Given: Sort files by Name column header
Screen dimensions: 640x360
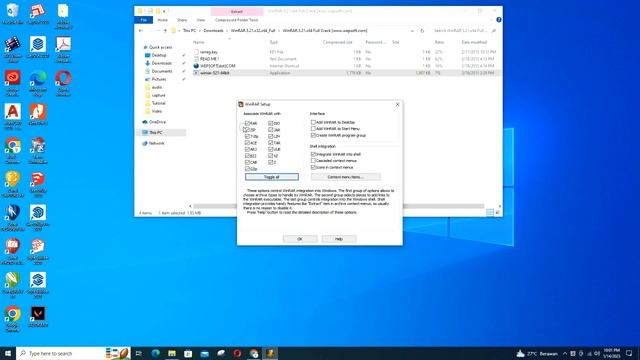Looking at the screenshot, I should (x=198, y=42).
